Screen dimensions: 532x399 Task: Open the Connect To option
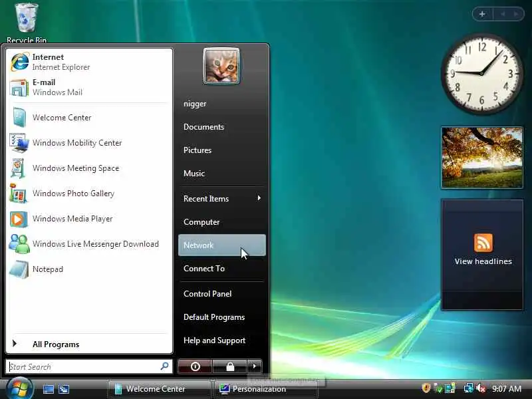(x=222, y=269)
